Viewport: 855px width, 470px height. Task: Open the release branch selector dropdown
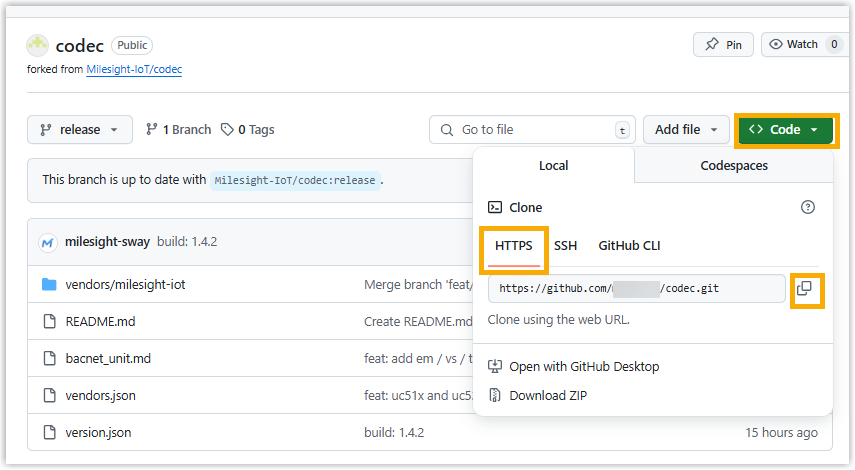click(80, 130)
